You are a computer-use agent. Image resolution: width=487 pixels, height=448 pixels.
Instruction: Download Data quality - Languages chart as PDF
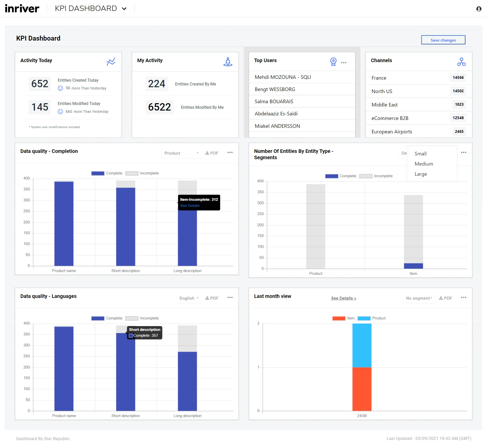212,298
